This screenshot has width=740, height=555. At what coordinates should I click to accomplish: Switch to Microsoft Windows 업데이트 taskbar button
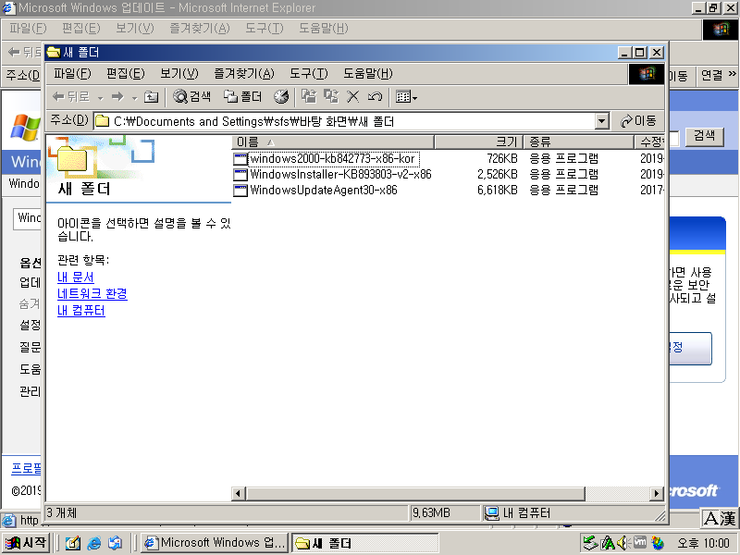pos(215,543)
